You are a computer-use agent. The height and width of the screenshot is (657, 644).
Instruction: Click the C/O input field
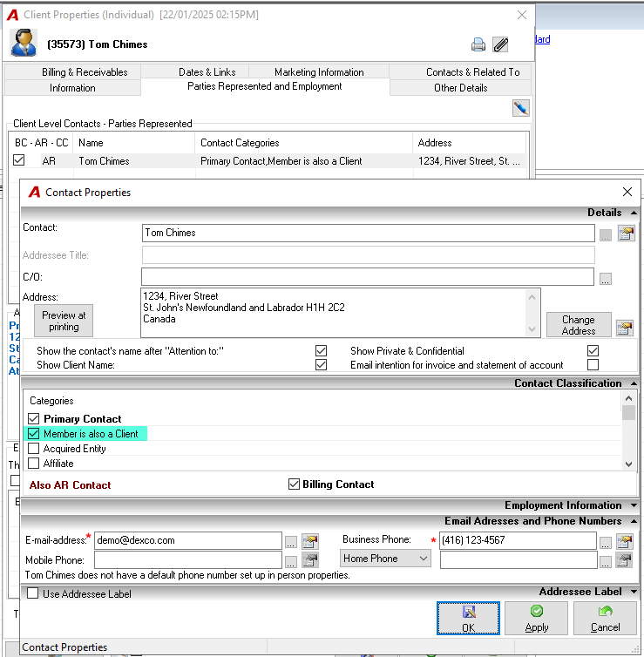368,276
